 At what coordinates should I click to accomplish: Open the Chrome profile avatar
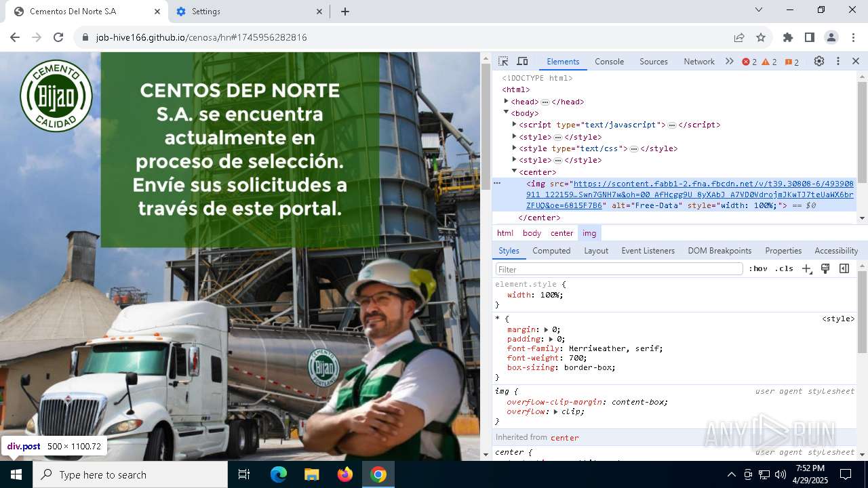(x=831, y=37)
